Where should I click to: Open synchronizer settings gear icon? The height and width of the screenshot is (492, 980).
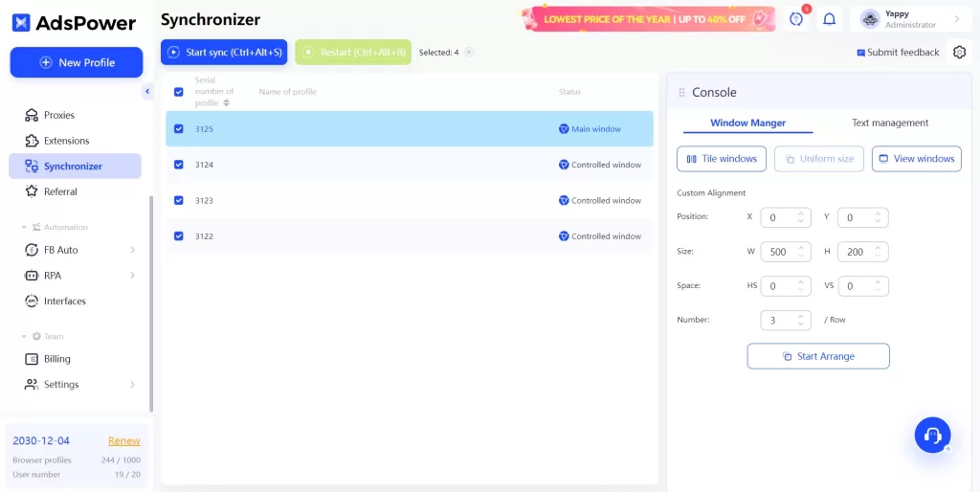(959, 53)
